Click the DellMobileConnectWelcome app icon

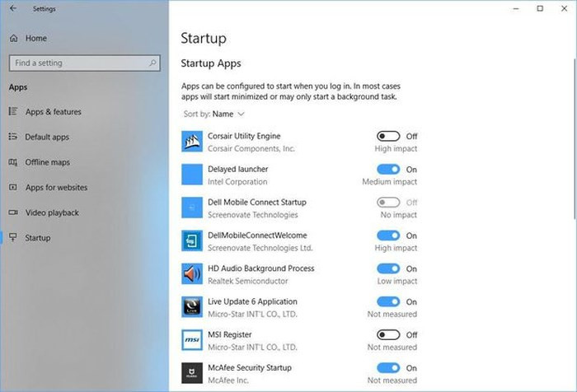click(x=191, y=241)
